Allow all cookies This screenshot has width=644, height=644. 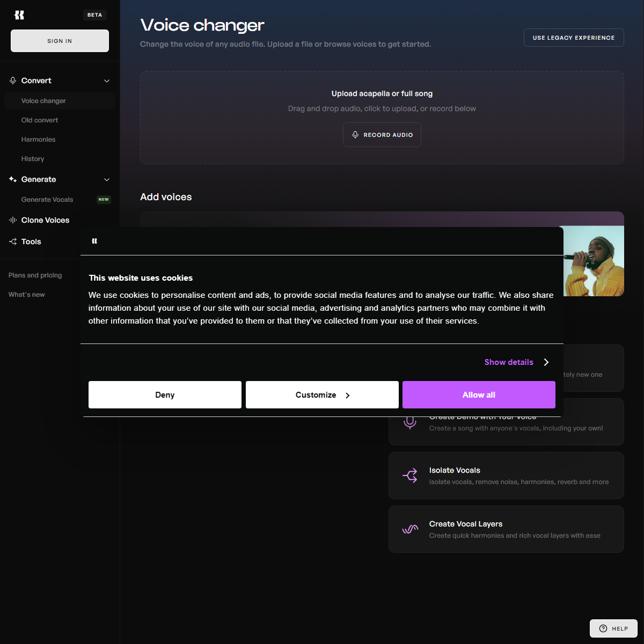coord(479,394)
